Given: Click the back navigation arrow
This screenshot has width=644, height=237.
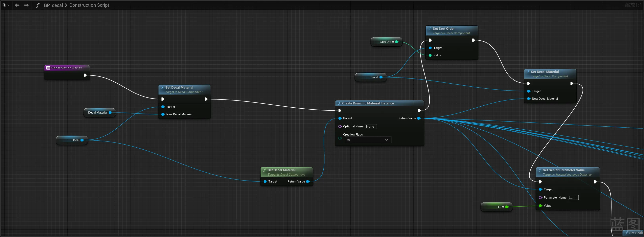Looking at the screenshot, I should click(17, 5).
